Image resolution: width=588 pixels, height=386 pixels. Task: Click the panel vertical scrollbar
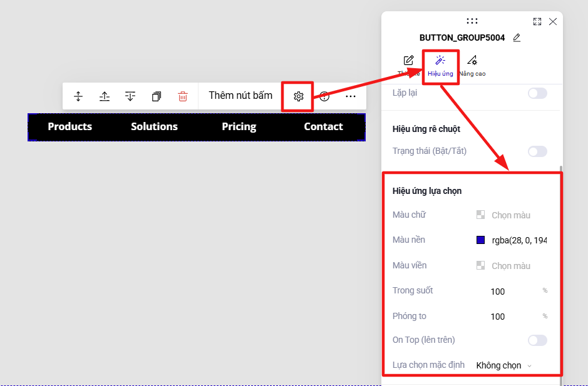[561, 275]
